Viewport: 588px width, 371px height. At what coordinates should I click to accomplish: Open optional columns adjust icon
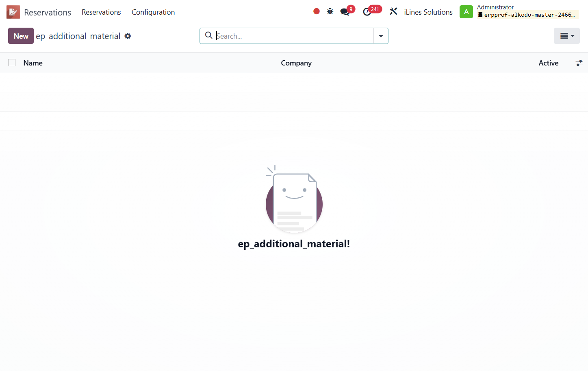coord(579,63)
